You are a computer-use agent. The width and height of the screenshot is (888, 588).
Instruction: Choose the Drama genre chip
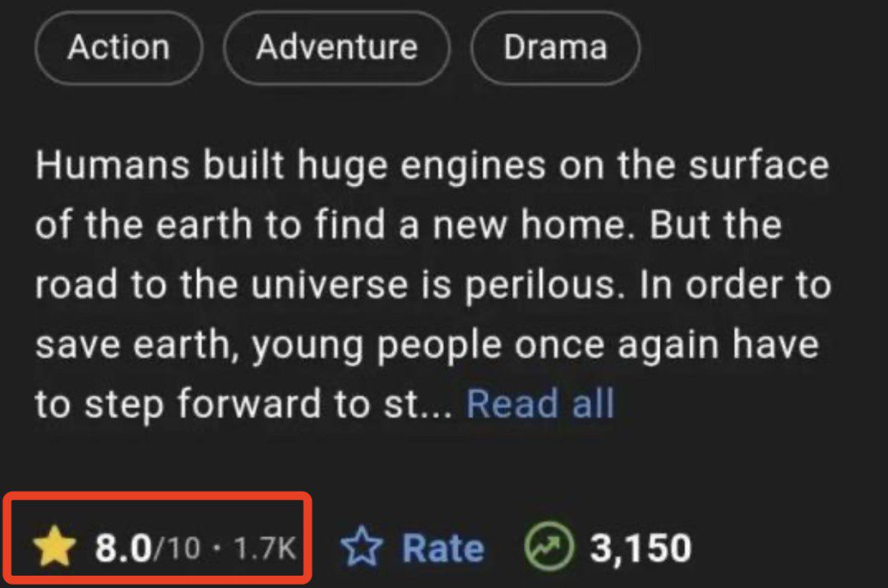555,48
